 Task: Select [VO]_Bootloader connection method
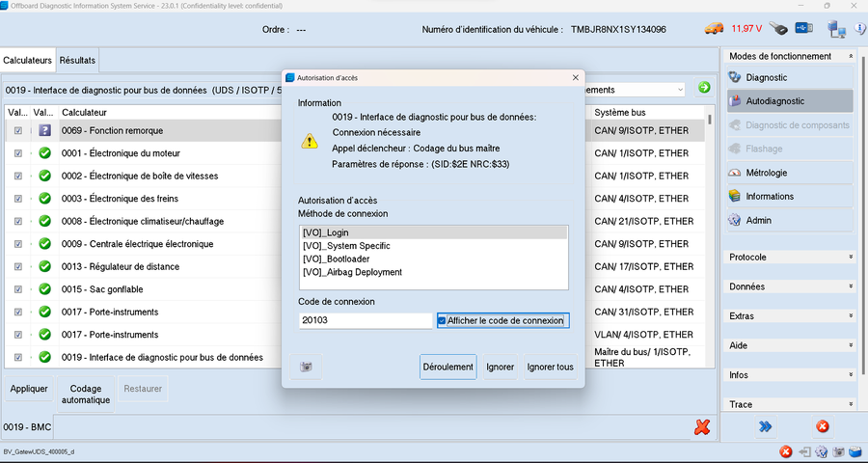(336, 259)
